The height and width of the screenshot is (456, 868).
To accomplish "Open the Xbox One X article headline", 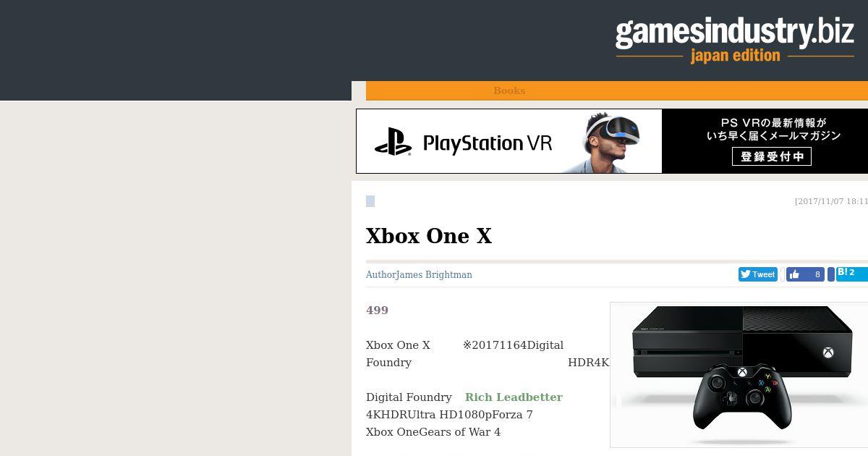I will coord(429,236).
